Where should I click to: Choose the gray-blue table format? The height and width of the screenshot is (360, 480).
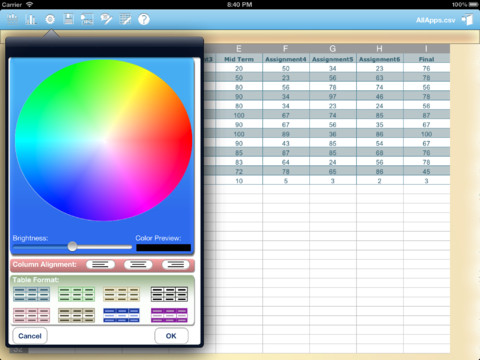click(x=31, y=294)
